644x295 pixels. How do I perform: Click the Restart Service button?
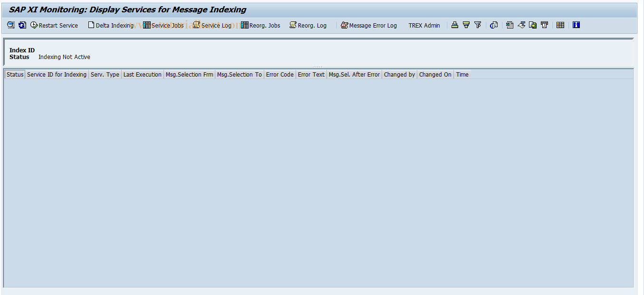pos(54,25)
